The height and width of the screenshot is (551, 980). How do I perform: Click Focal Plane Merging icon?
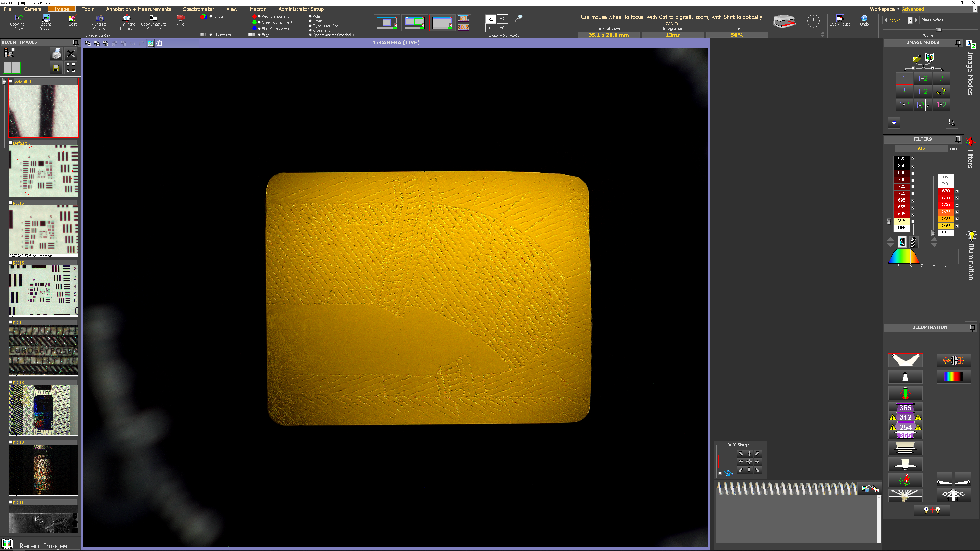pyautogui.click(x=126, y=18)
